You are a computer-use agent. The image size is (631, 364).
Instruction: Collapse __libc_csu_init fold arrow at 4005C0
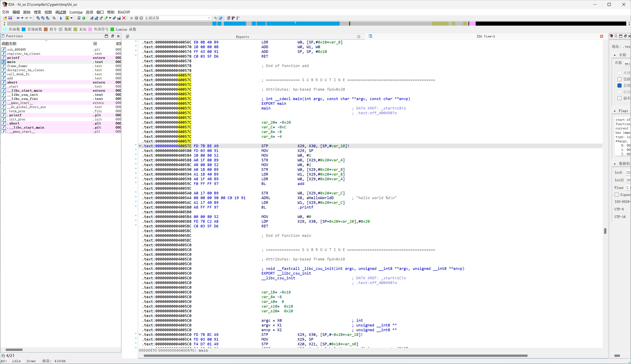(140, 335)
